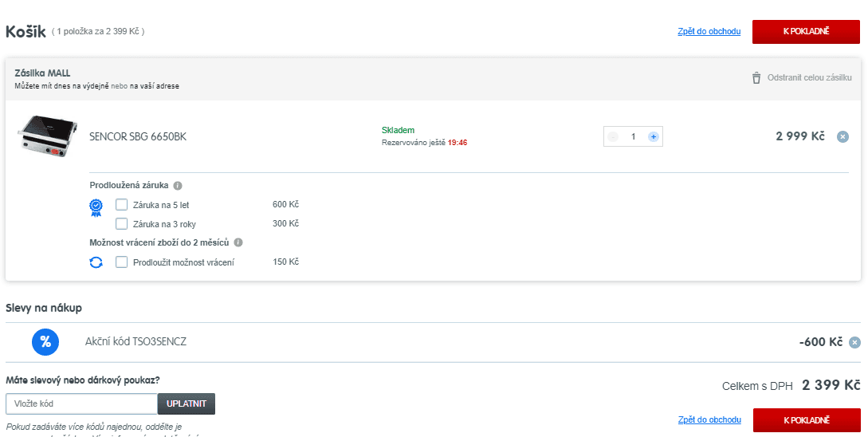The height and width of the screenshot is (437, 868).
Task: Click the blue warranty ribbon badge icon
Action: 96,207
